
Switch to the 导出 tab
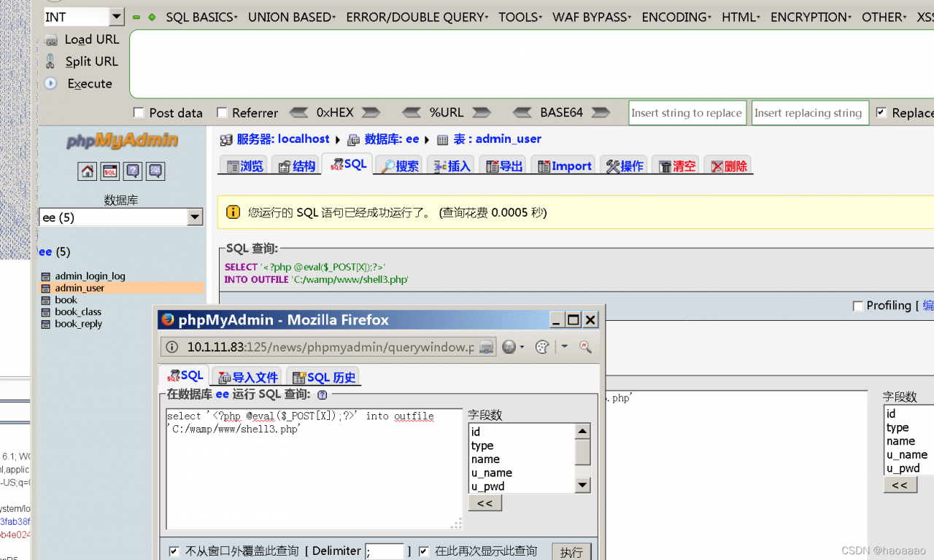pyautogui.click(x=504, y=166)
